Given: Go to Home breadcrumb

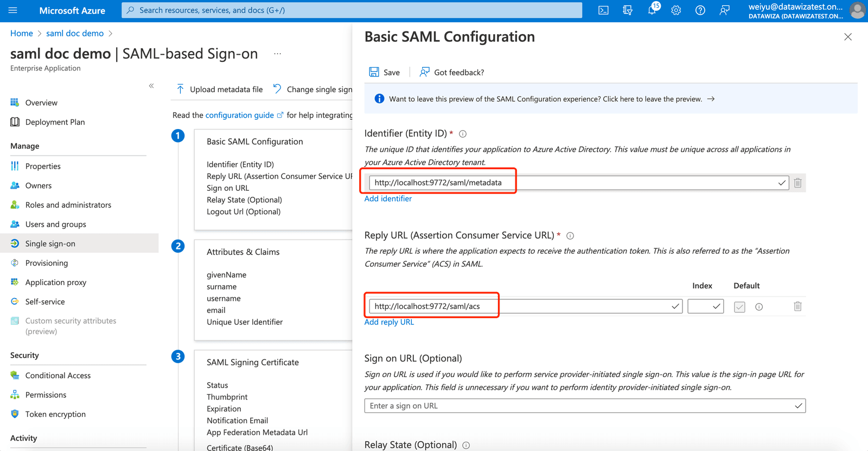Looking at the screenshot, I should 22,33.
